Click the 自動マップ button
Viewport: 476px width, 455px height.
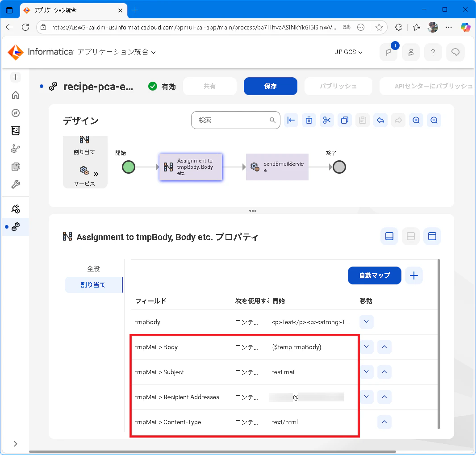[x=374, y=276]
